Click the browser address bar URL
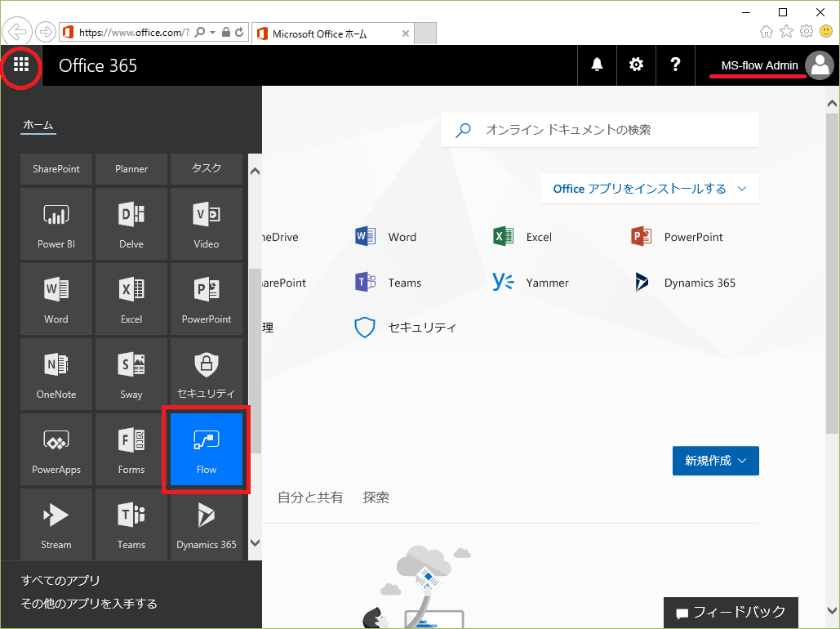 (x=134, y=32)
